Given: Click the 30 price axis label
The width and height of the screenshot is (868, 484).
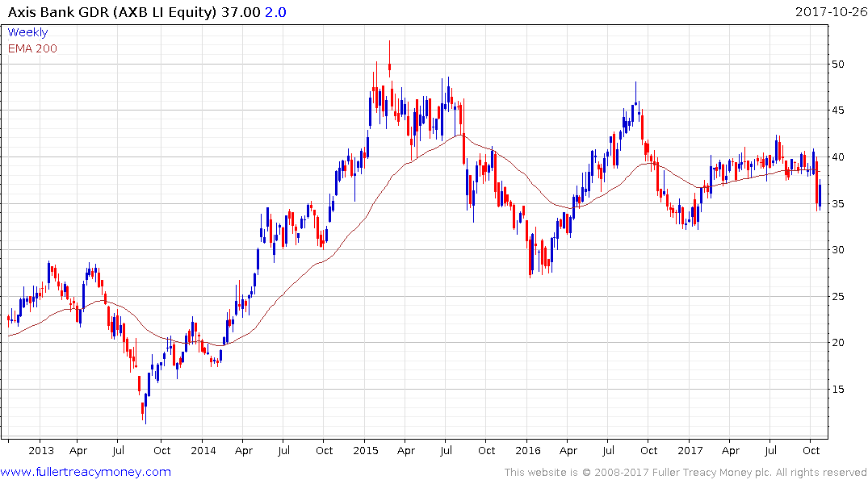Looking at the screenshot, I should 837,250.
